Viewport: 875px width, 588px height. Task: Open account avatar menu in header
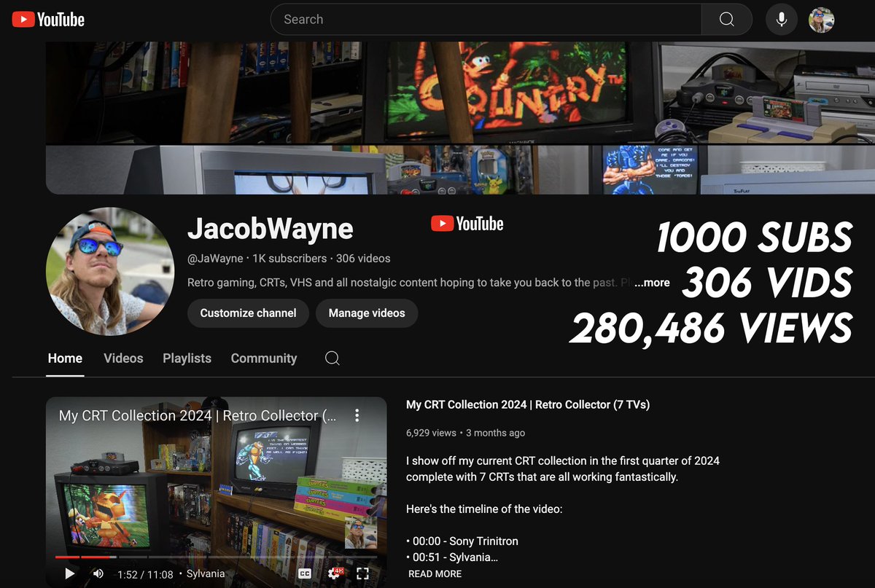tap(822, 20)
